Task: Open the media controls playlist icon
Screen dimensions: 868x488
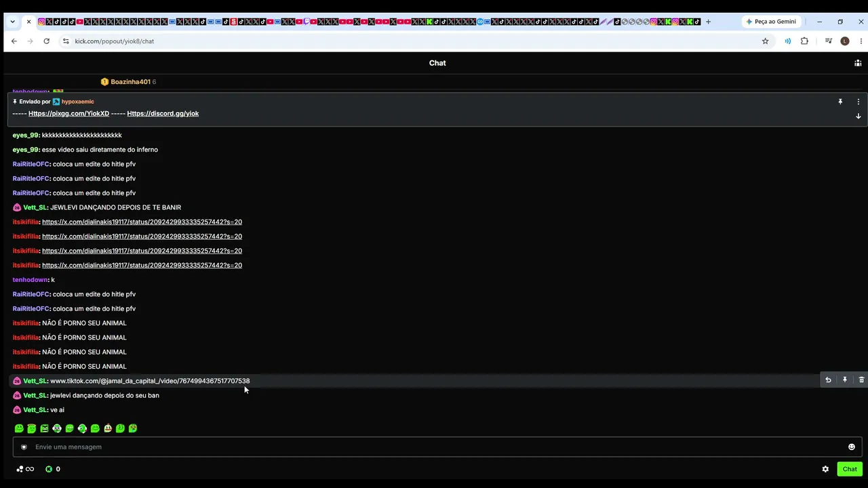Action: click(x=829, y=41)
